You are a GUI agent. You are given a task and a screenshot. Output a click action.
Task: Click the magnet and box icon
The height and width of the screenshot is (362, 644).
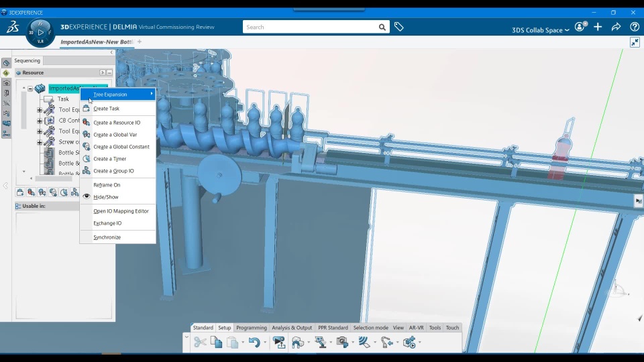click(x=298, y=343)
